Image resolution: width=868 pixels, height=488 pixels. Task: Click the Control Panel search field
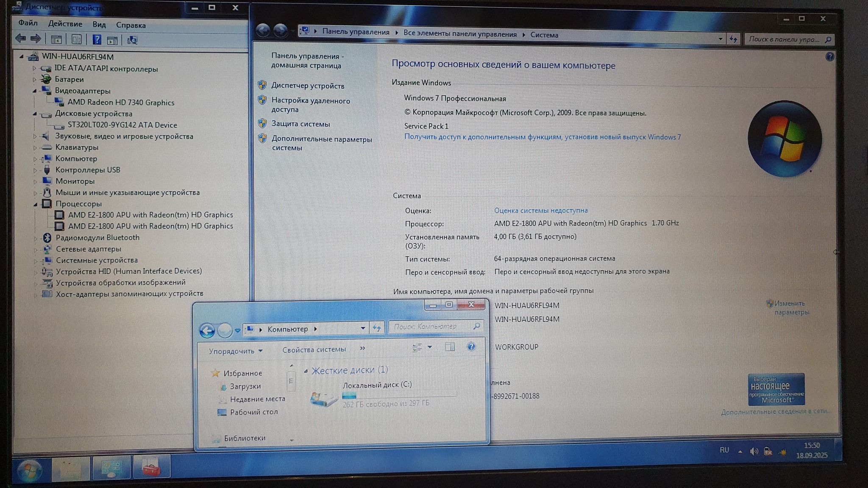(x=784, y=39)
